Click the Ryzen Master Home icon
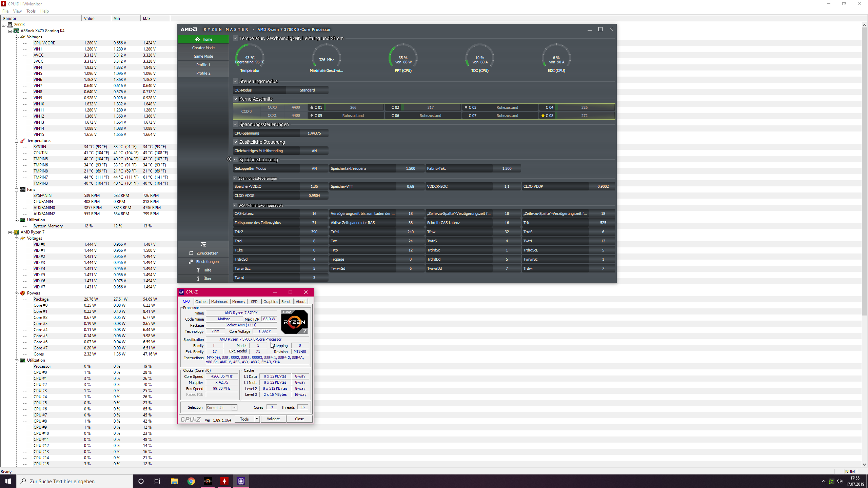The height and width of the screenshot is (488, 868). pos(197,39)
